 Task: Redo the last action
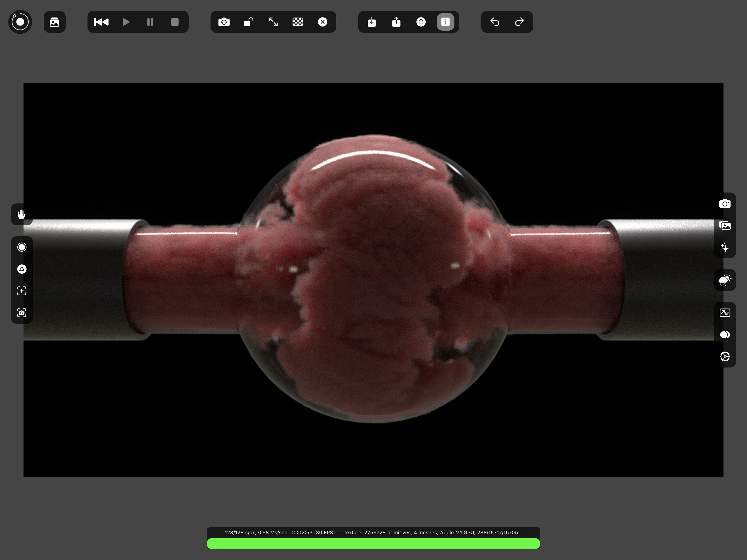520,22
